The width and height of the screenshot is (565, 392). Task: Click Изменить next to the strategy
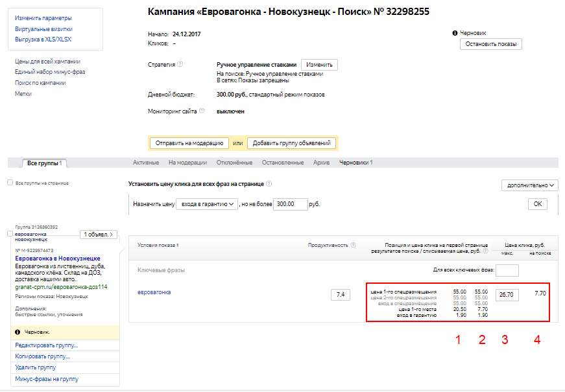point(319,65)
